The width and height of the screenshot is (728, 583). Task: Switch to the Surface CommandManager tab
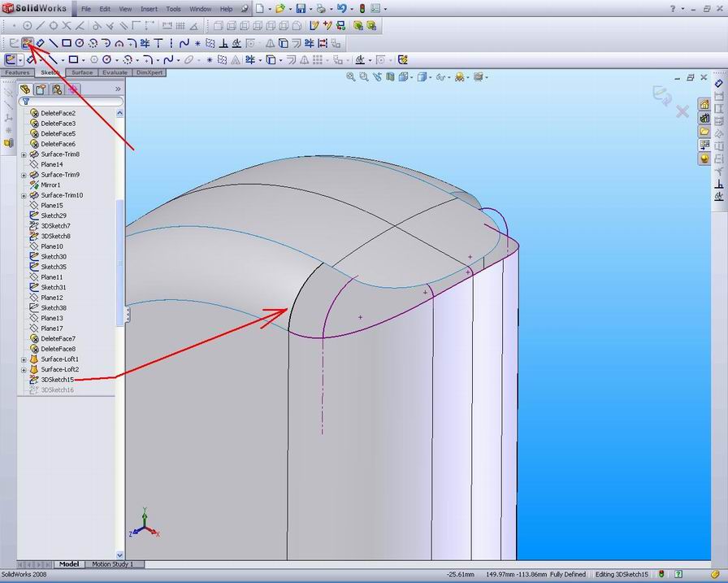point(81,72)
